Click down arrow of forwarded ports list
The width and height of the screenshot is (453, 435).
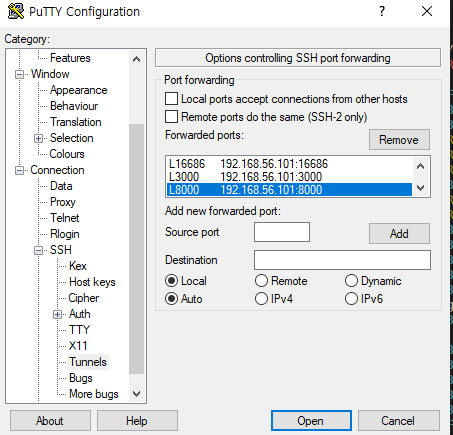[421, 188]
